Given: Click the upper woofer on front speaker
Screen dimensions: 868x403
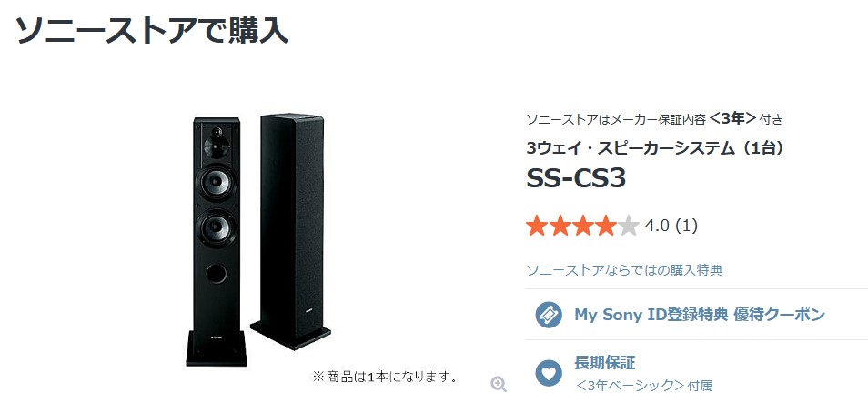Looking at the screenshot, I should point(218,182).
